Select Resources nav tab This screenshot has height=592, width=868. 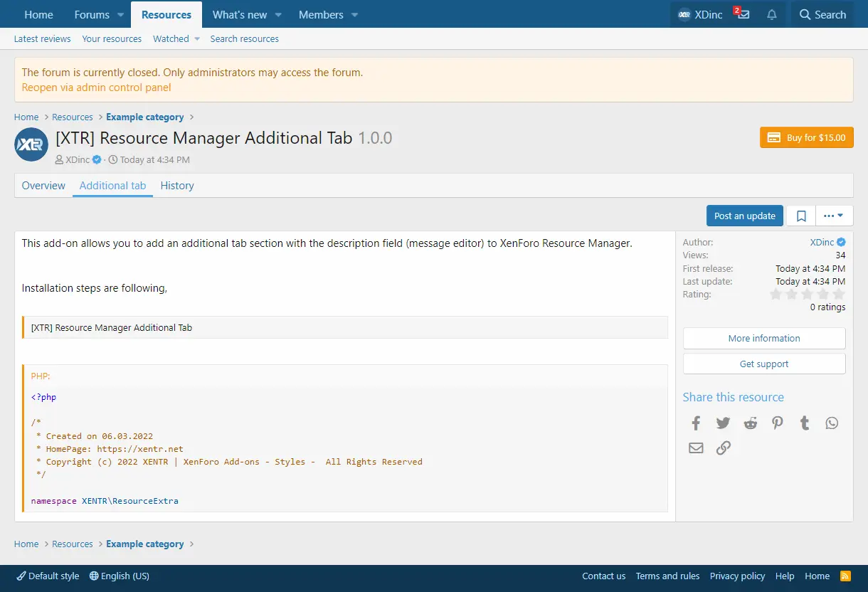coord(166,14)
